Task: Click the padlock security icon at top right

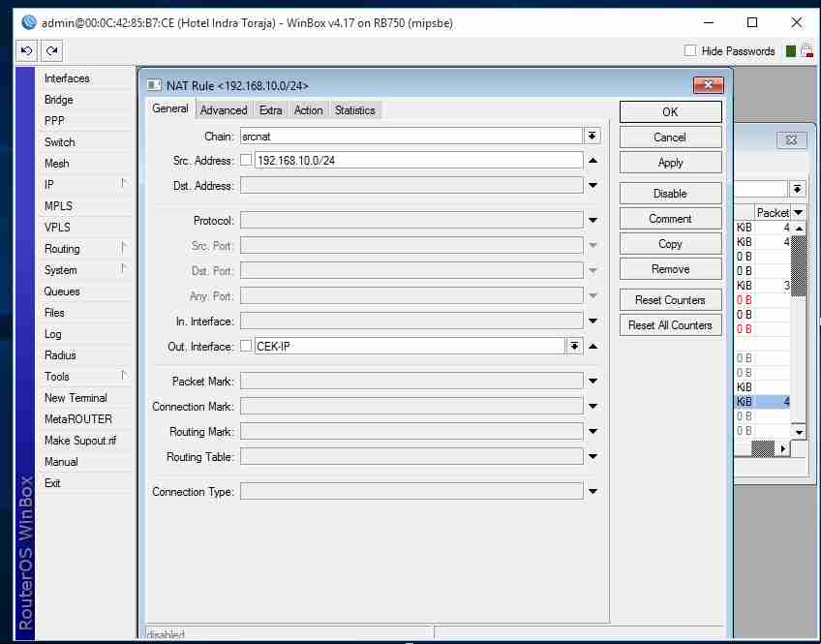Action: (806, 50)
